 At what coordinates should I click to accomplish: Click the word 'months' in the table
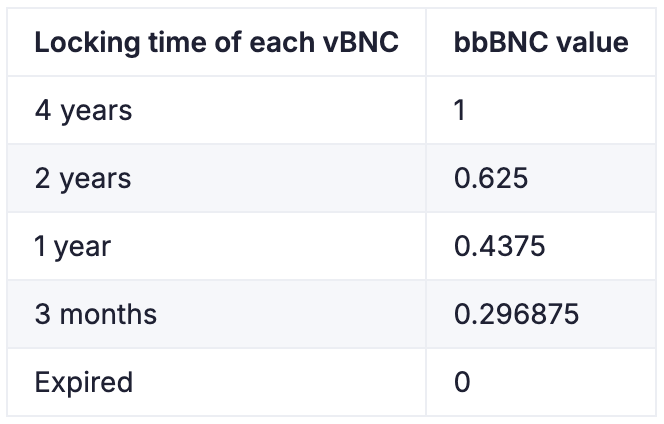[x=108, y=314]
